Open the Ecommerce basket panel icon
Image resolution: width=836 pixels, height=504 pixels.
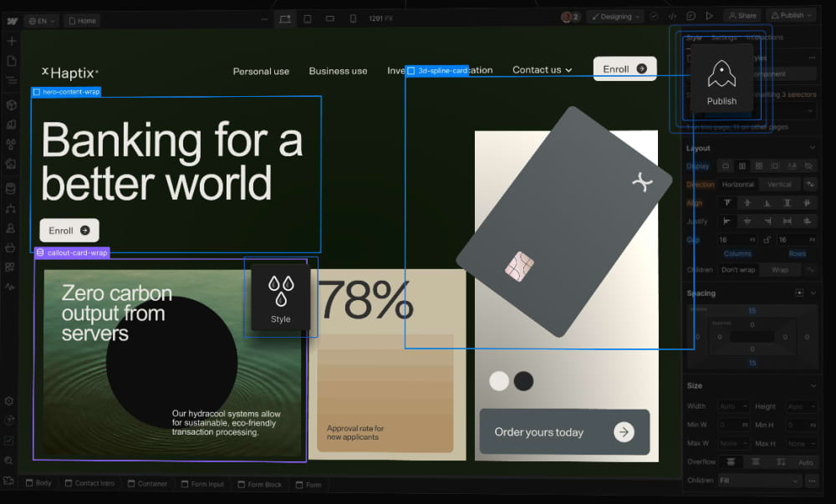point(10,247)
